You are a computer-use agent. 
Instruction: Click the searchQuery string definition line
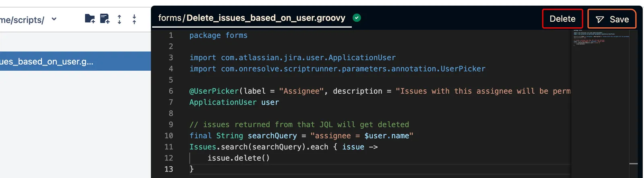301,136
